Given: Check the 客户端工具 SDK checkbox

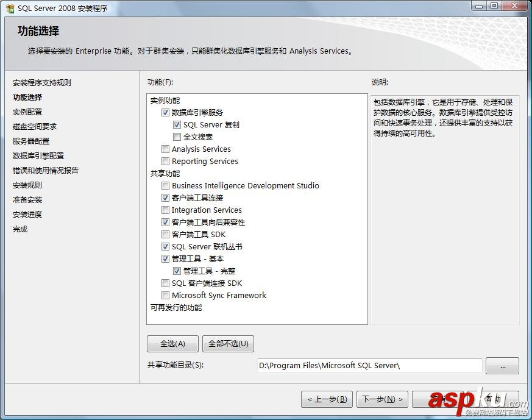Looking at the screenshot, I should [x=165, y=235].
